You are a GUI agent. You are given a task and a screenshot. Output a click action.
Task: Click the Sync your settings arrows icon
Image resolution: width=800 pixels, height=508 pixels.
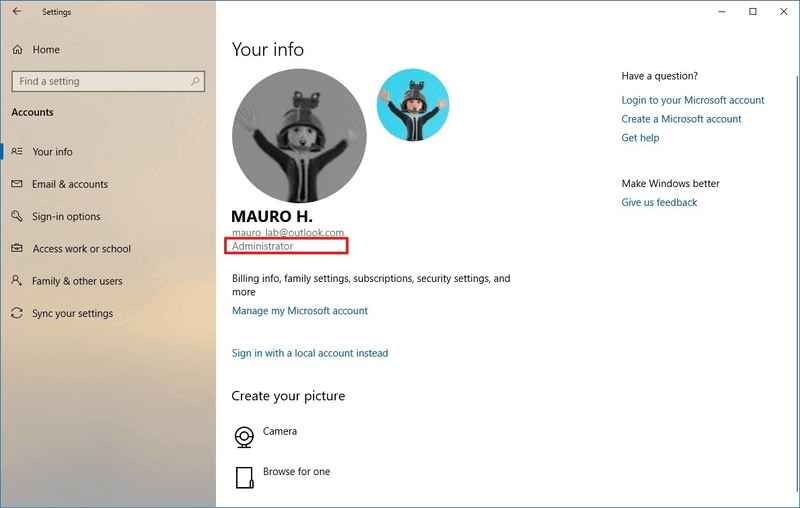[17, 313]
